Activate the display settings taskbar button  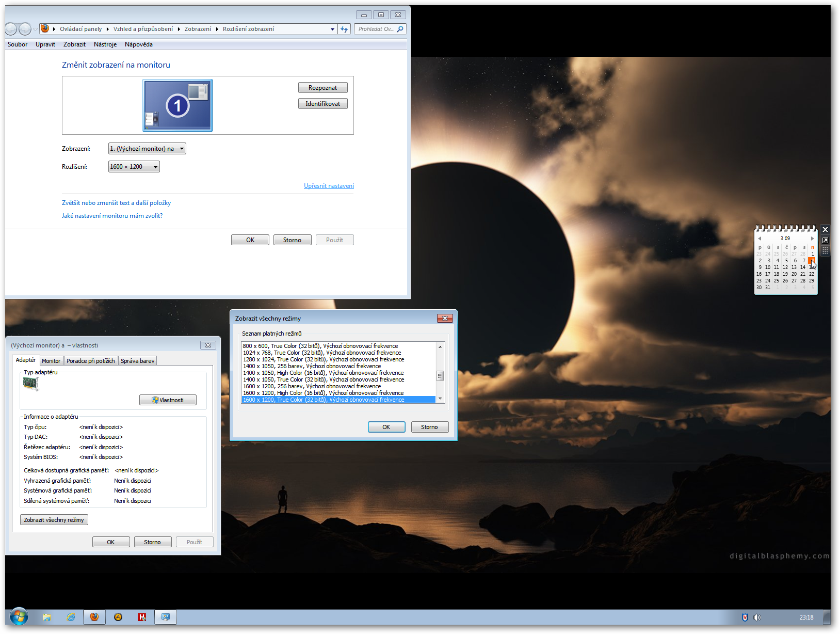pos(166,617)
